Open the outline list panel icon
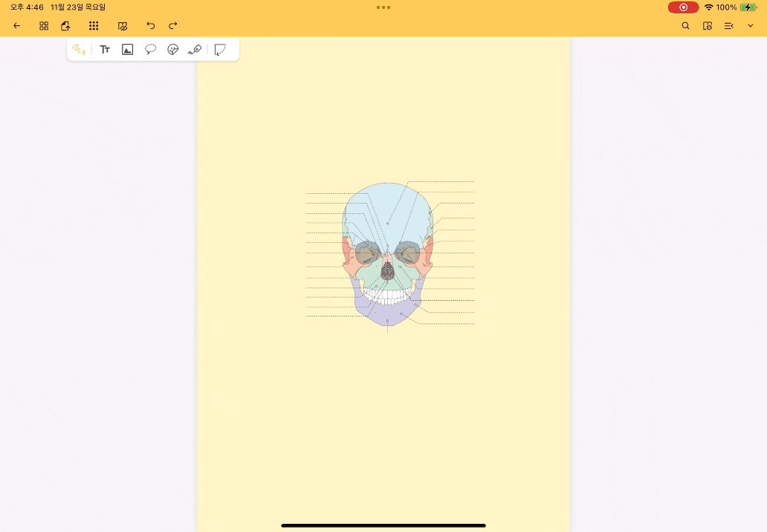 [x=729, y=26]
